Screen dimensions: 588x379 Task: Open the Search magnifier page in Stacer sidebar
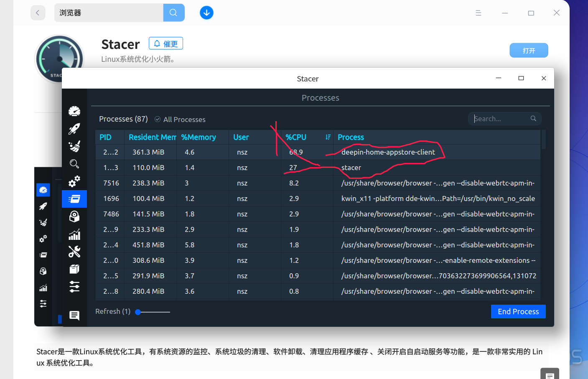click(x=74, y=164)
